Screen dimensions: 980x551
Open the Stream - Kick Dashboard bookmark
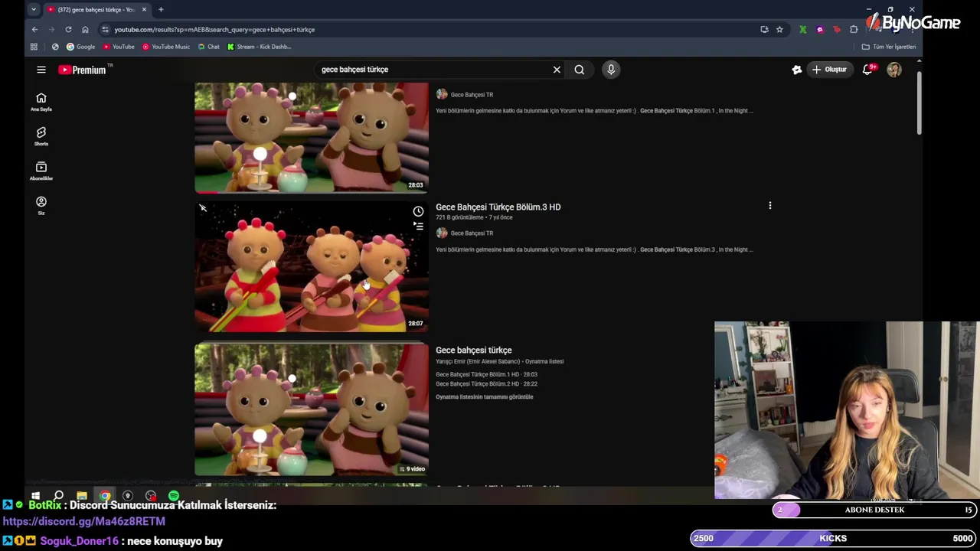pyautogui.click(x=259, y=47)
